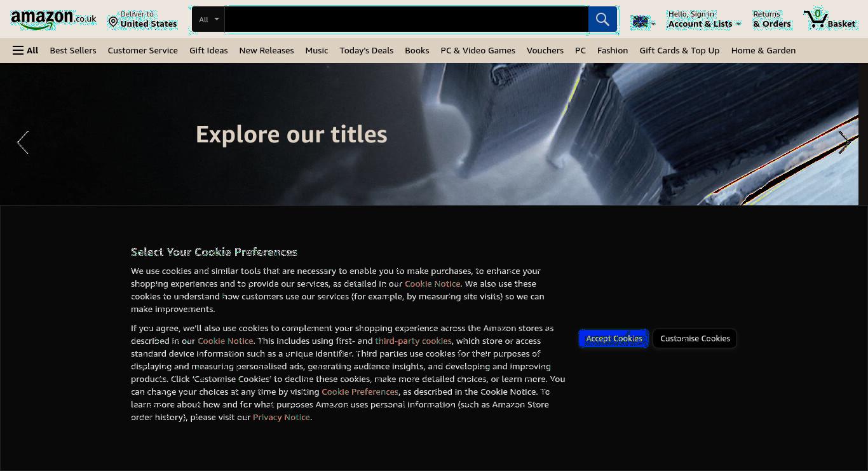Click the Accept Cookies button
The height and width of the screenshot is (471, 868).
click(614, 338)
